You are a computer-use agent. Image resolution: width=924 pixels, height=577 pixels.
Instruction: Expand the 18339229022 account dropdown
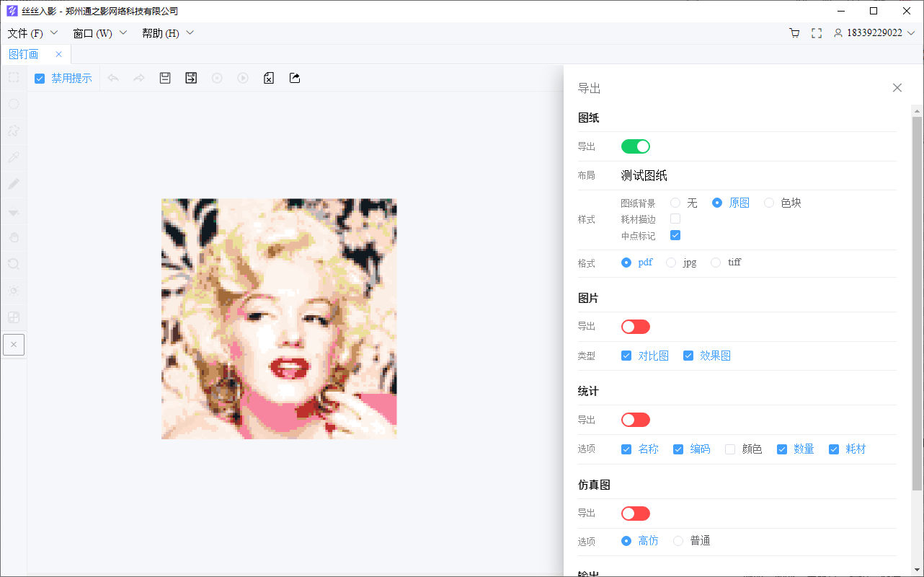click(911, 32)
